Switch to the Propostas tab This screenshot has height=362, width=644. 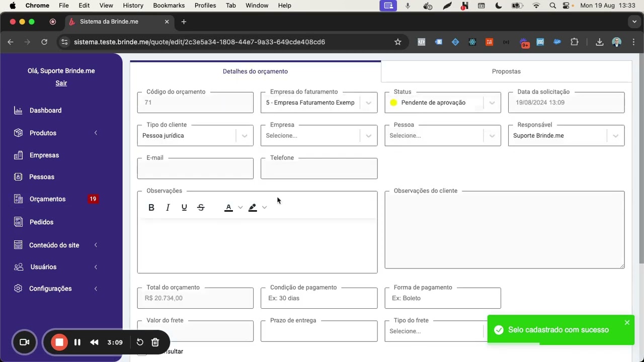tap(506, 71)
